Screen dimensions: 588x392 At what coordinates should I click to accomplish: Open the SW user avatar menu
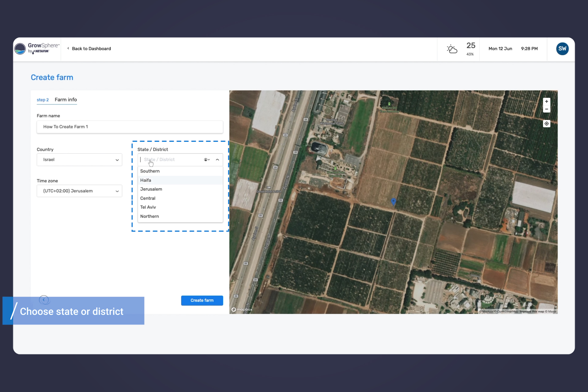(x=562, y=49)
